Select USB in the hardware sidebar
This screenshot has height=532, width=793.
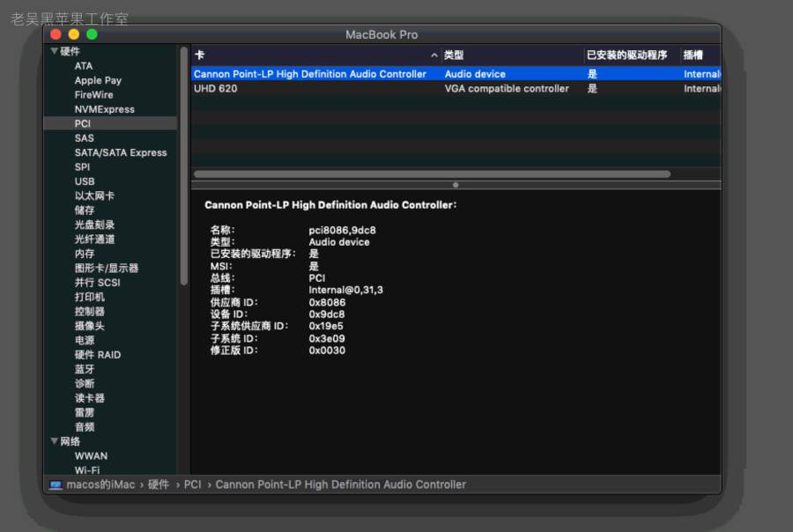84,181
